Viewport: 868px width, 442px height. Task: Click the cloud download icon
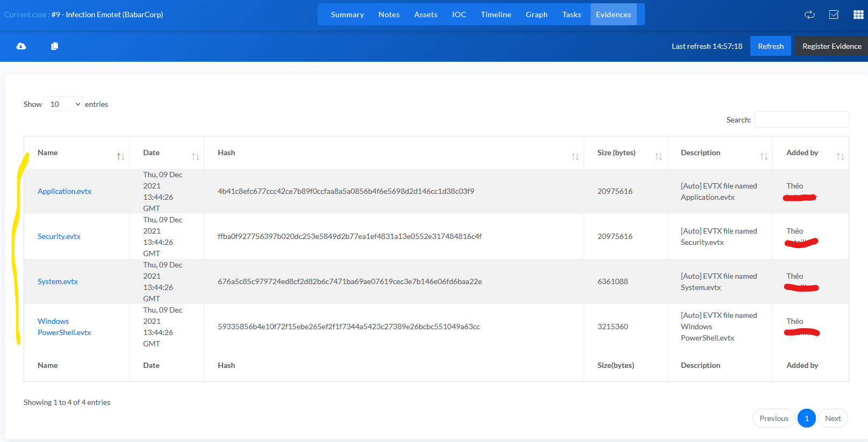point(21,46)
